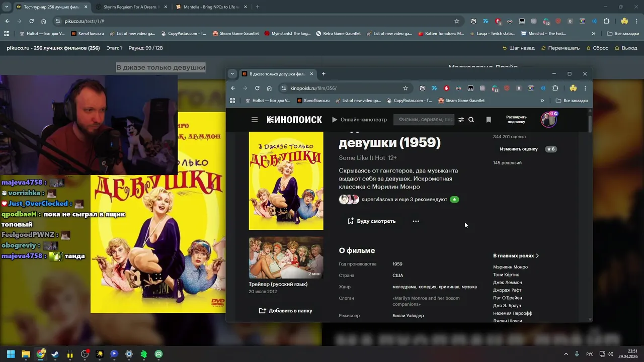
Task: Open home page in the pikuco window
Action: click(44, 21)
